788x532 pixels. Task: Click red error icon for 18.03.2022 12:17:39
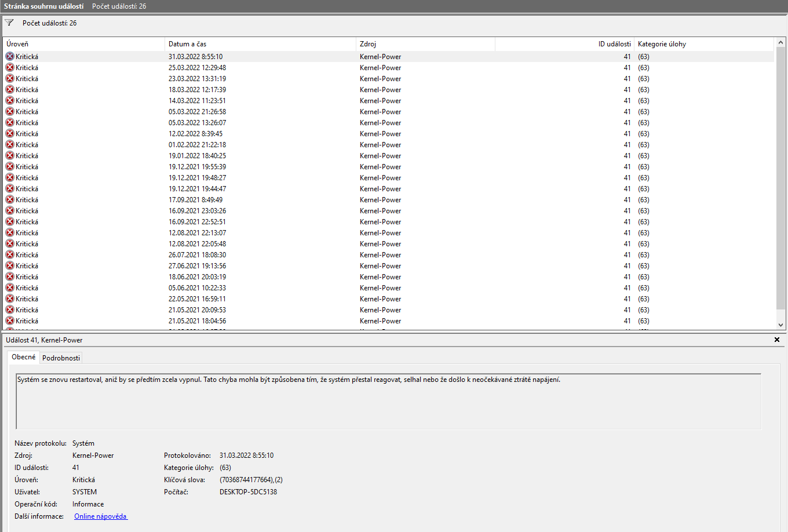click(x=10, y=89)
